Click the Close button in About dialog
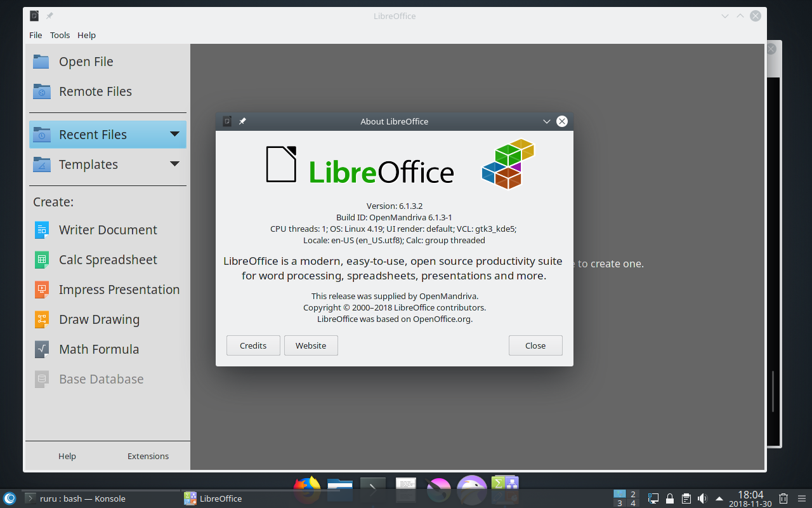The image size is (812, 508). point(535,345)
